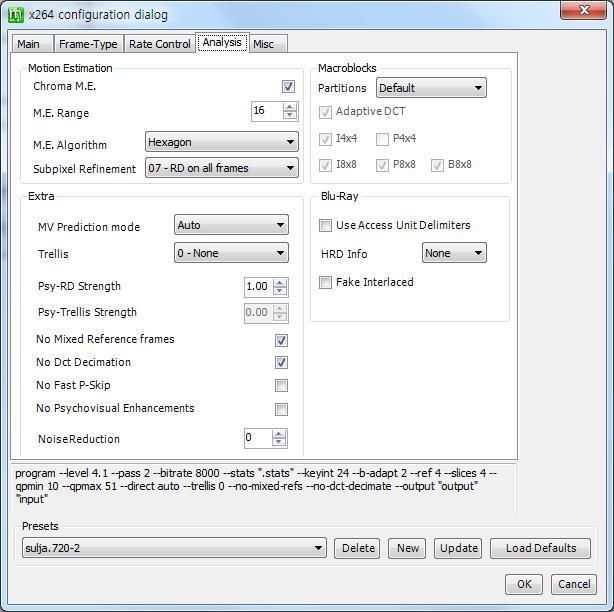Viewport: 614px width, 612px height.
Task: Enable No Fast P-Skip checkbox
Action: click(281, 385)
